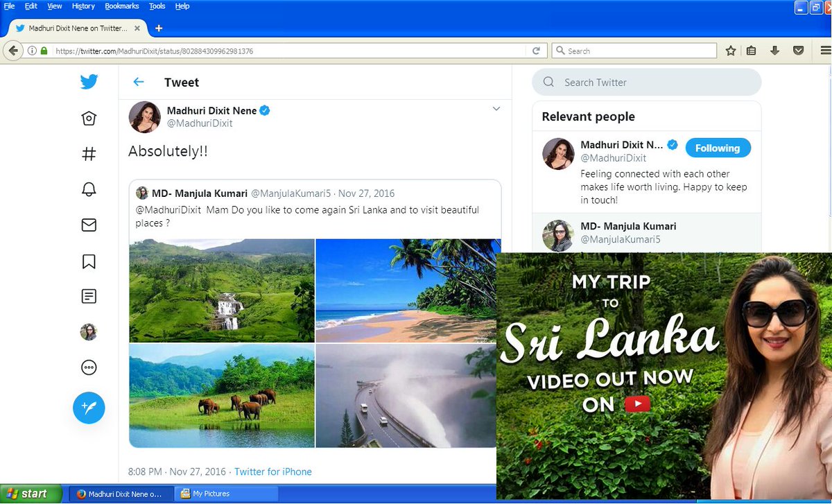Click Manjula Kumari's avatar in Relevant people
Viewport: 832px width, 504px height.
tap(557, 235)
